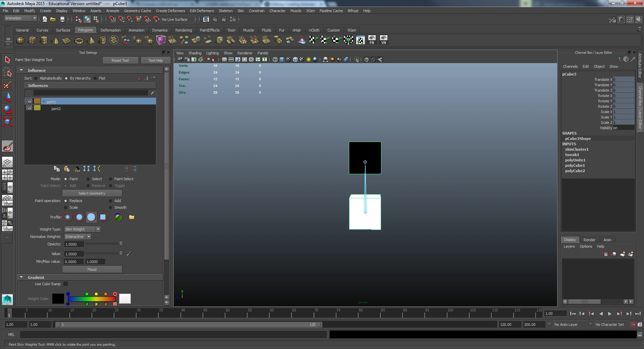
Task: Choose the Select tool arrow icon
Action: [7, 60]
